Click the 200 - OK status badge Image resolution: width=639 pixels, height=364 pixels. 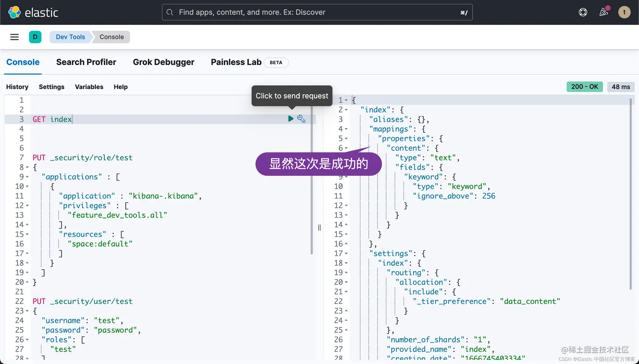[x=584, y=87]
